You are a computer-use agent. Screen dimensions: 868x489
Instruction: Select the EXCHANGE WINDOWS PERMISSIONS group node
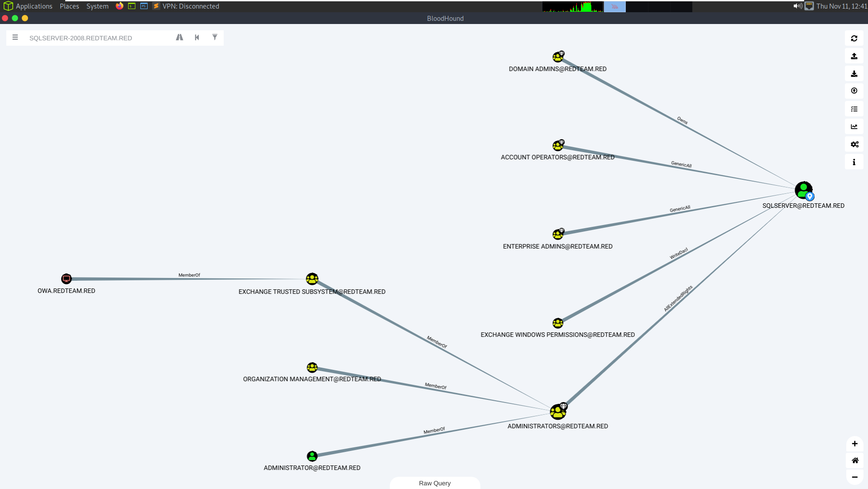[558, 323]
